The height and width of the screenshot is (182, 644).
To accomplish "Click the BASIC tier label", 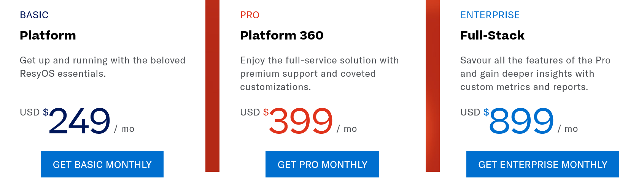I will tap(34, 15).
